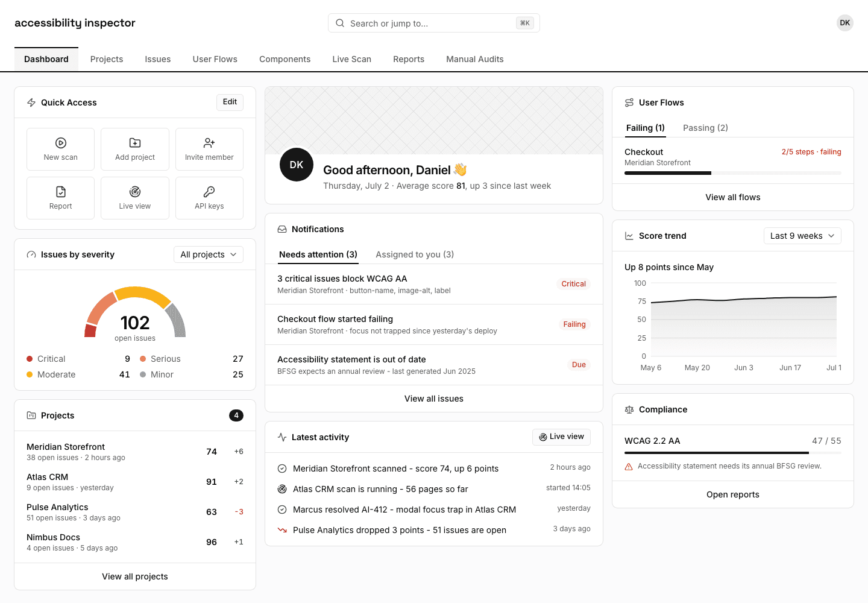Click the User Flows panel icon
The width and height of the screenshot is (868, 603).
[629, 103]
